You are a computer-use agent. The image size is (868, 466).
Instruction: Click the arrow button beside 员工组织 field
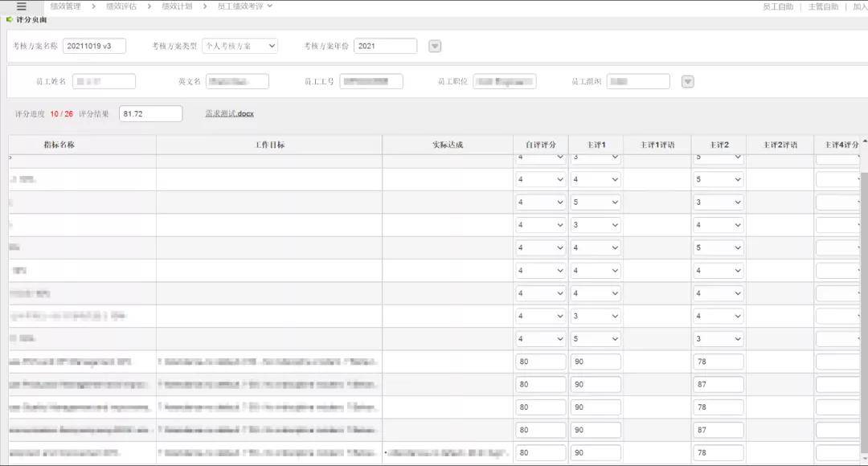pyautogui.click(x=687, y=82)
